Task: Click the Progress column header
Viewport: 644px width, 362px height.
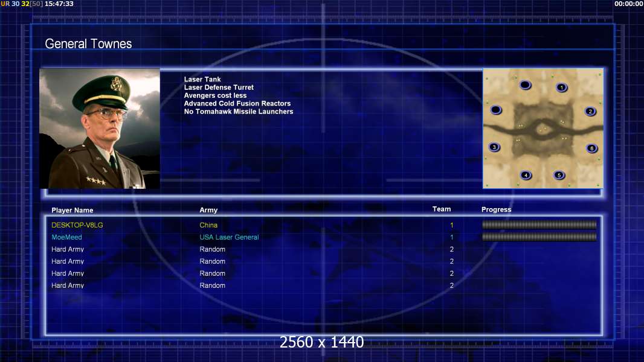Action: [496, 209]
